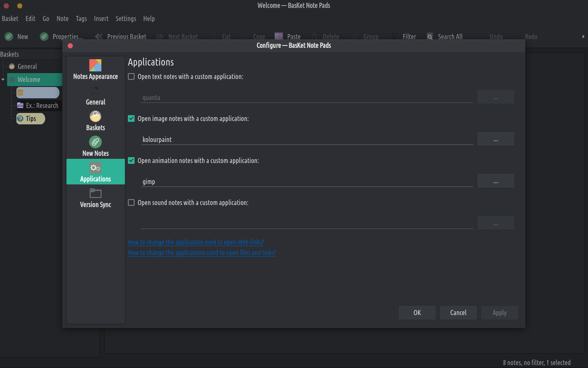
Task: Open the Tags menu
Action: [81, 18]
